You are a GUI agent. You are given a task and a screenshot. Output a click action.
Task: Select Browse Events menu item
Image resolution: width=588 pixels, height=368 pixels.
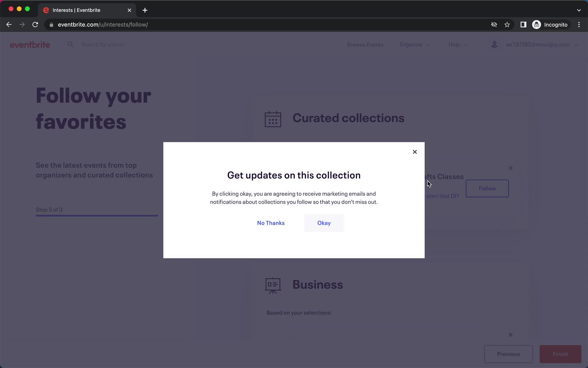point(365,44)
